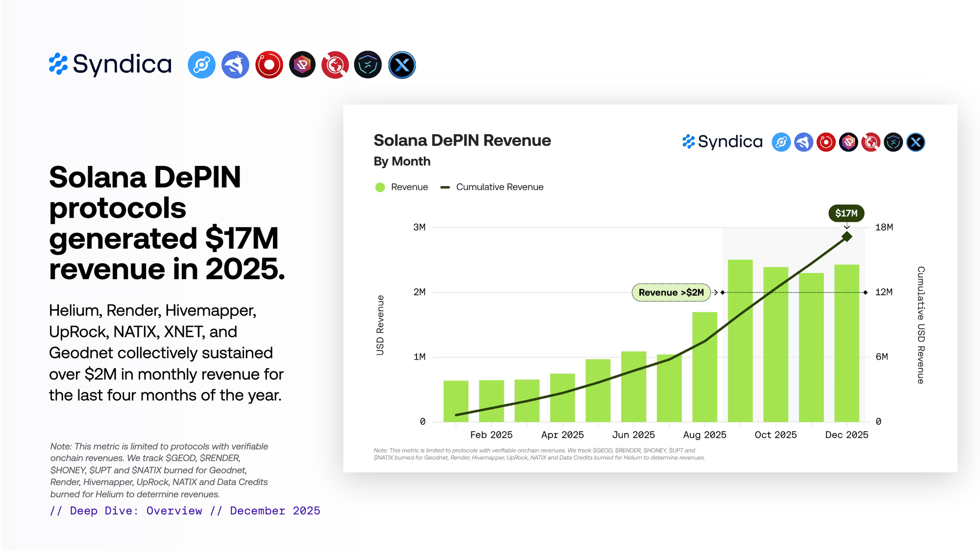Click the green Revenue legend dot
The width and height of the screenshot is (980, 551).
[380, 187]
